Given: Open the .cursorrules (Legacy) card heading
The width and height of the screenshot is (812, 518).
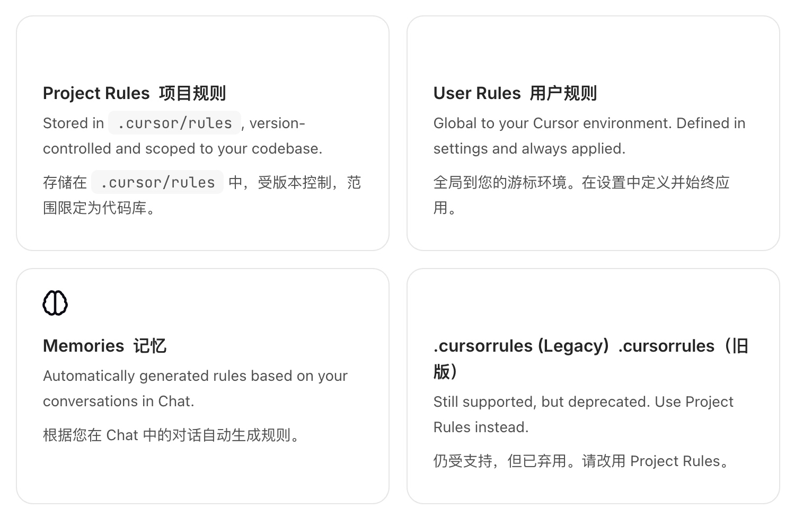Looking at the screenshot, I should (x=590, y=359).
